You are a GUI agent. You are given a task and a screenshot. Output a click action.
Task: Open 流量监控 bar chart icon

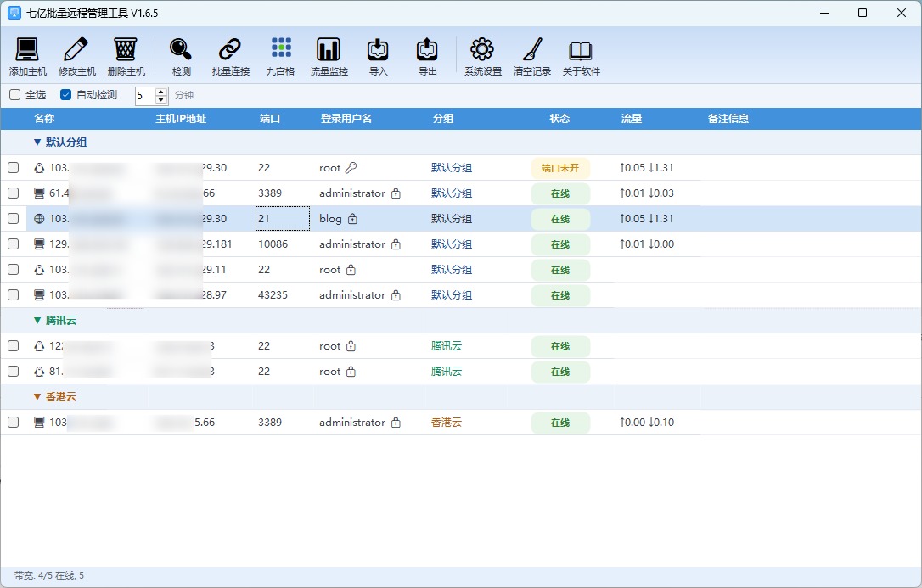pos(329,50)
